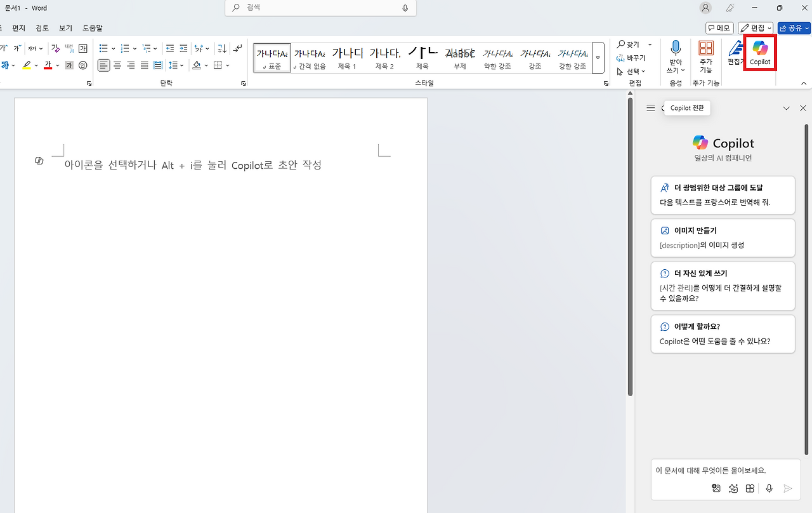Justify text alignment
This screenshot has height=513, width=812.
click(145, 65)
